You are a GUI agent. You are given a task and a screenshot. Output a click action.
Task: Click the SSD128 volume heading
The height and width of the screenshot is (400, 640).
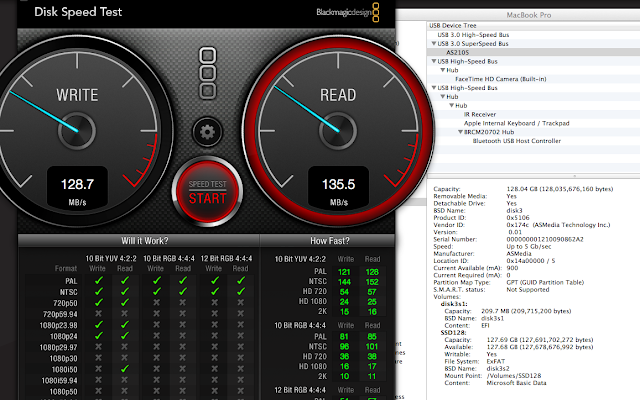click(x=453, y=333)
